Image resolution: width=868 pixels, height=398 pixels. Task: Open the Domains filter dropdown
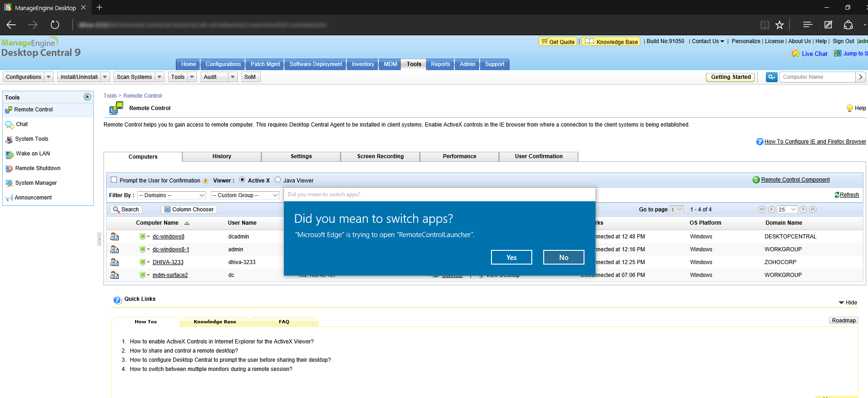[172, 195]
